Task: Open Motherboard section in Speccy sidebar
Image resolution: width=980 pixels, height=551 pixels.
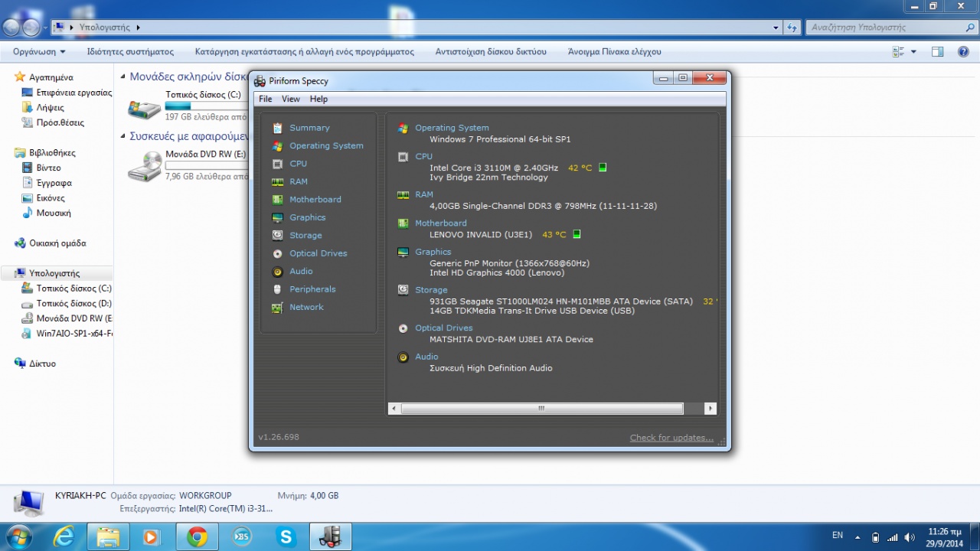Action: tap(315, 199)
